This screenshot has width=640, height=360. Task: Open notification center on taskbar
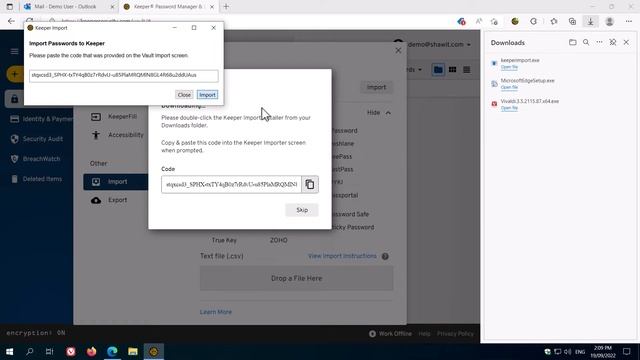(627, 351)
